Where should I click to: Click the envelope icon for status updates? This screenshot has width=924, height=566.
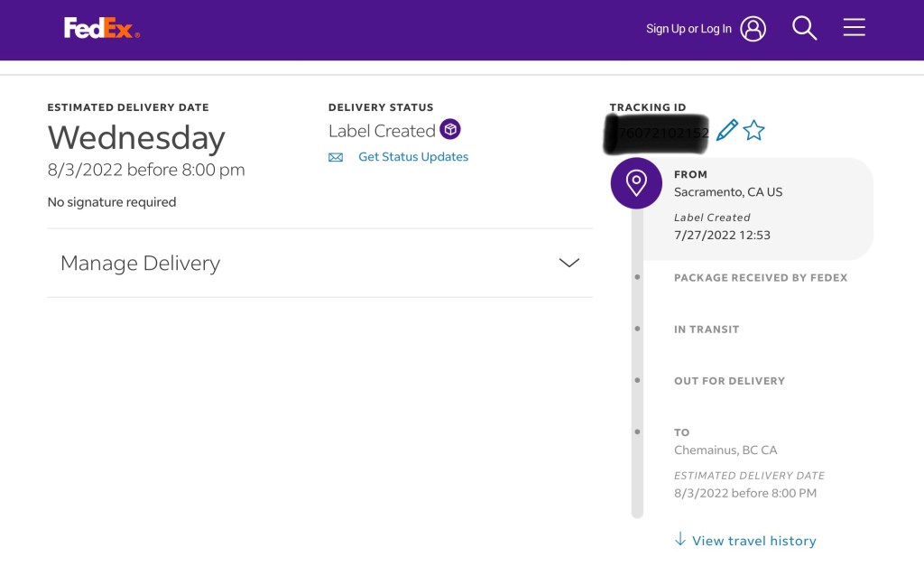point(336,157)
